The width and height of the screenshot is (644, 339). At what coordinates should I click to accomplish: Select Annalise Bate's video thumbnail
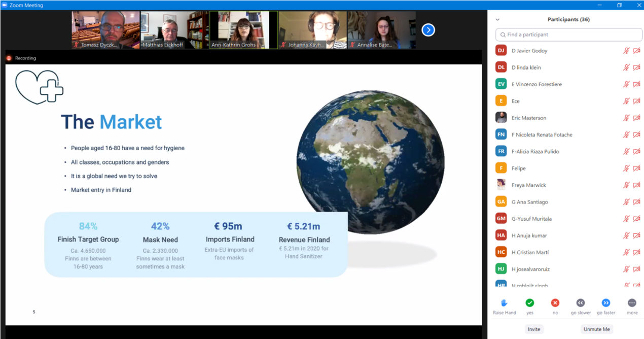point(382,30)
